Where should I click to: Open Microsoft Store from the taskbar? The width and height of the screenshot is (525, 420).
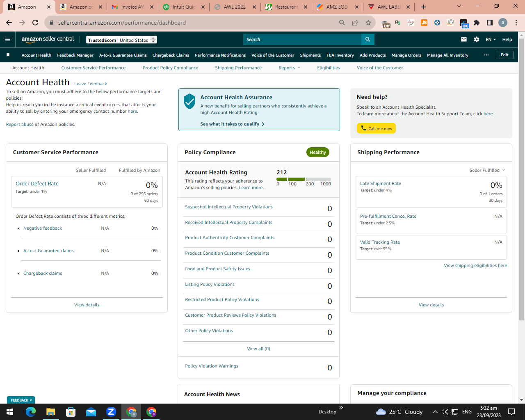pos(71,412)
